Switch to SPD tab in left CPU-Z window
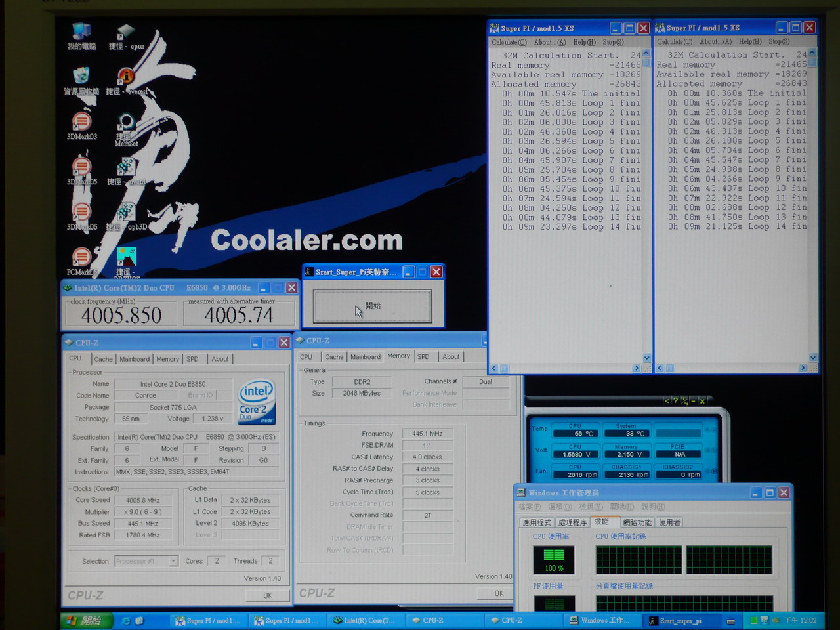This screenshot has height=630, width=840. [x=192, y=359]
